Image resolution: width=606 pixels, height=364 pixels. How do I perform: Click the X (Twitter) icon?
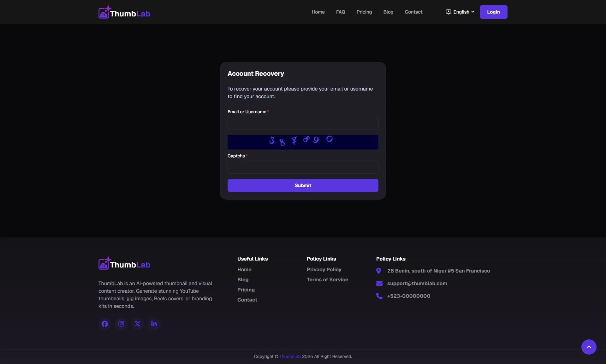coord(138,324)
